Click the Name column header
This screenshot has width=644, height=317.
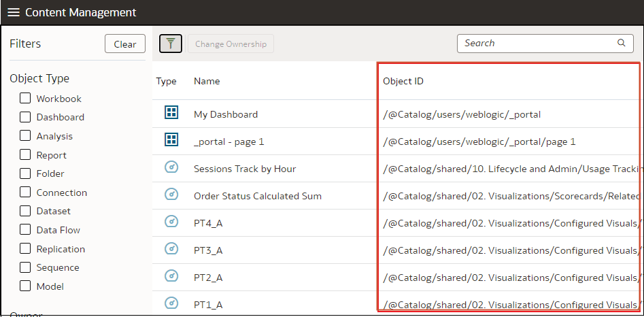pyautogui.click(x=207, y=82)
